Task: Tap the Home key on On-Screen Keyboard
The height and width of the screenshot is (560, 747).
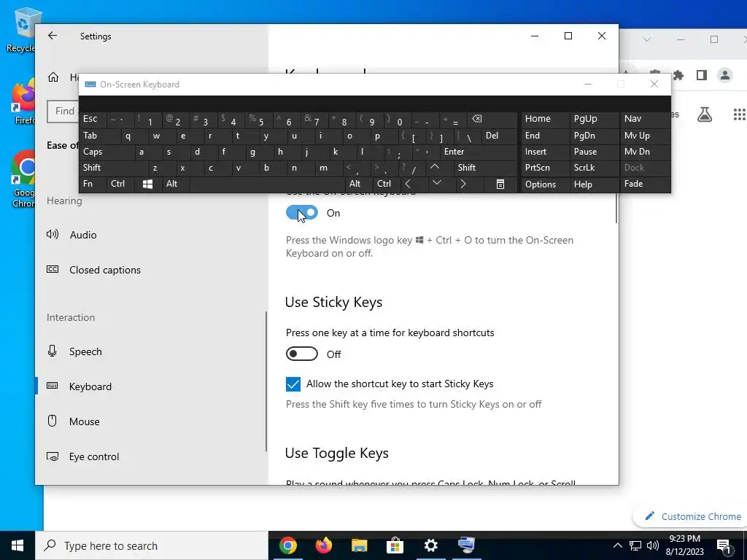Action: click(544, 119)
